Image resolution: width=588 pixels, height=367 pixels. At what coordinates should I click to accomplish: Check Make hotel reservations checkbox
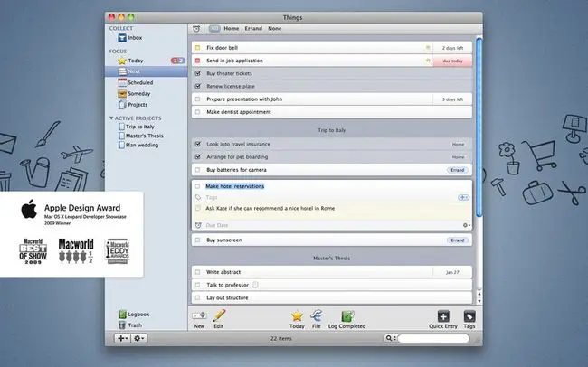pyautogui.click(x=197, y=186)
